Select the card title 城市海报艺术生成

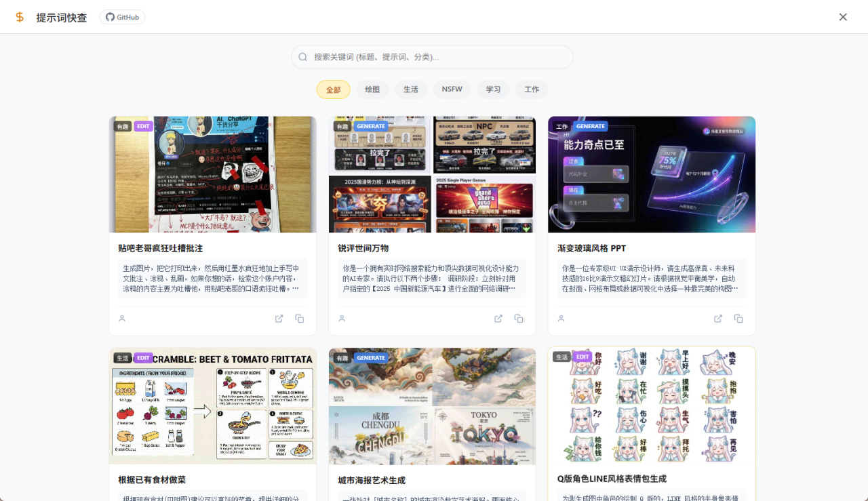coord(372,480)
